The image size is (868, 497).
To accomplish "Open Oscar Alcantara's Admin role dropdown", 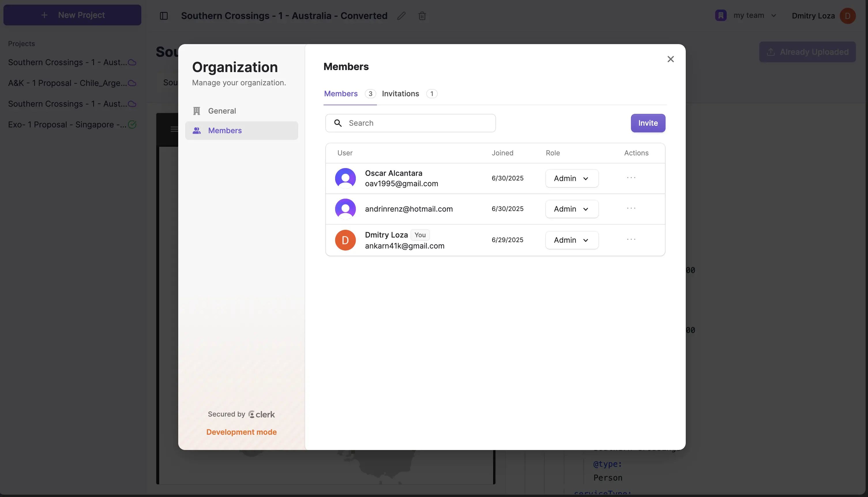I will 571,178.
